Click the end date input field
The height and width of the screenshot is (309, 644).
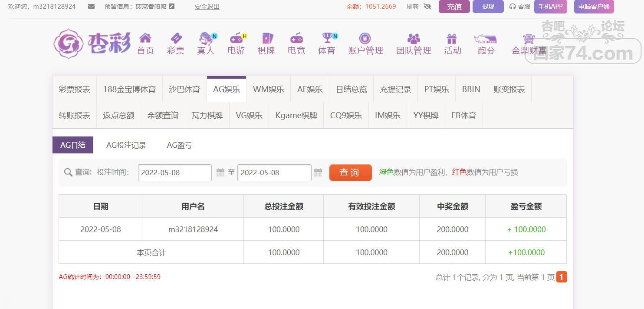point(274,173)
